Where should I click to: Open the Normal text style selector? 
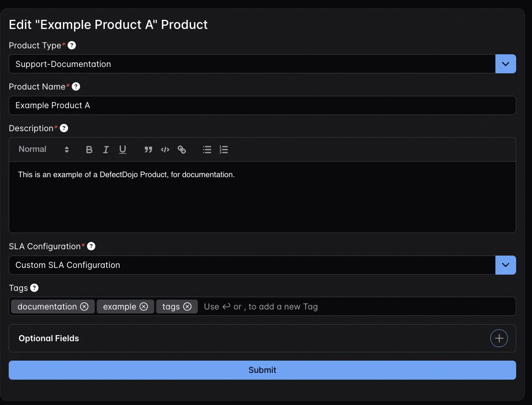tap(44, 149)
